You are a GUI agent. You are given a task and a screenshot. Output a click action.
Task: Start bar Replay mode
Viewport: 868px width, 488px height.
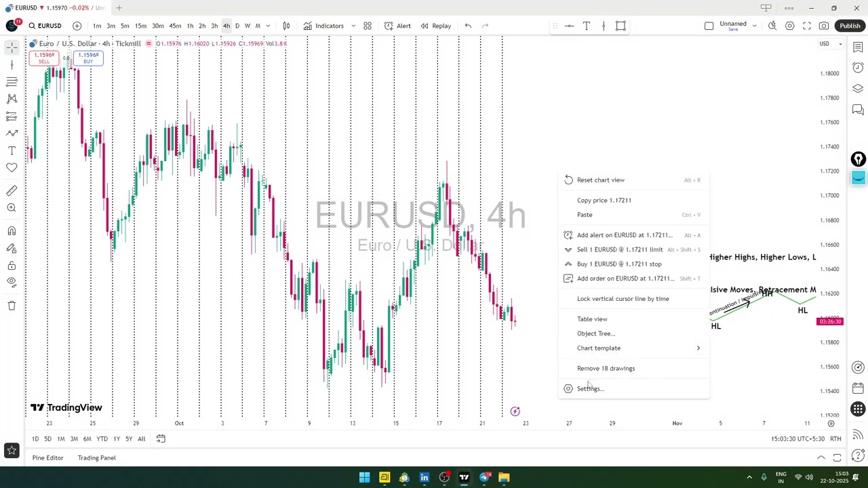click(x=435, y=26)
